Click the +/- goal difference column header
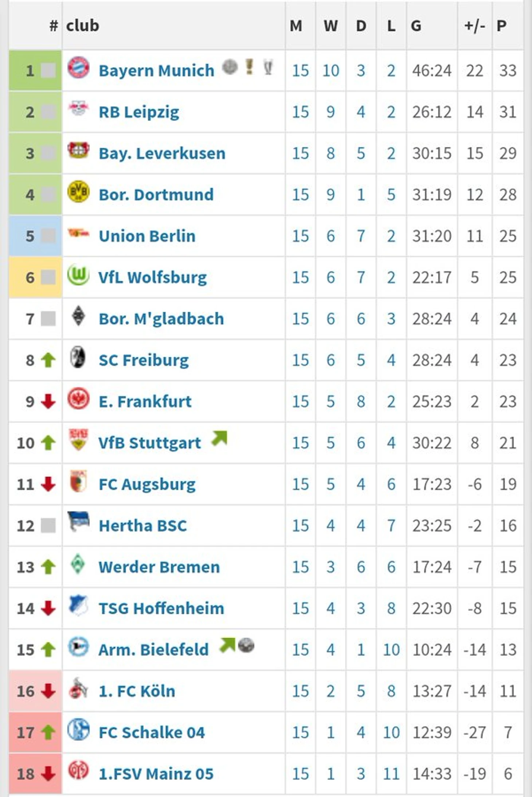Image resolution: width=532 pixels, height=797 pixels. [x=474, y=26]
